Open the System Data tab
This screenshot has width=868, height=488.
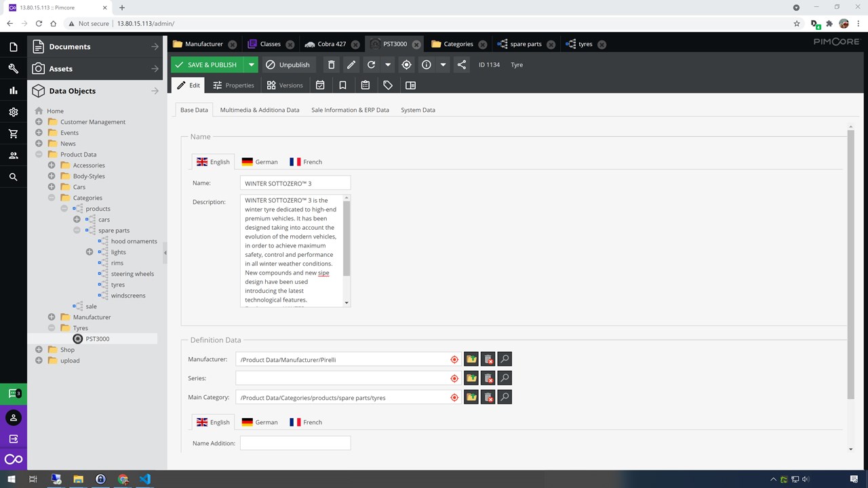(418, 110)
